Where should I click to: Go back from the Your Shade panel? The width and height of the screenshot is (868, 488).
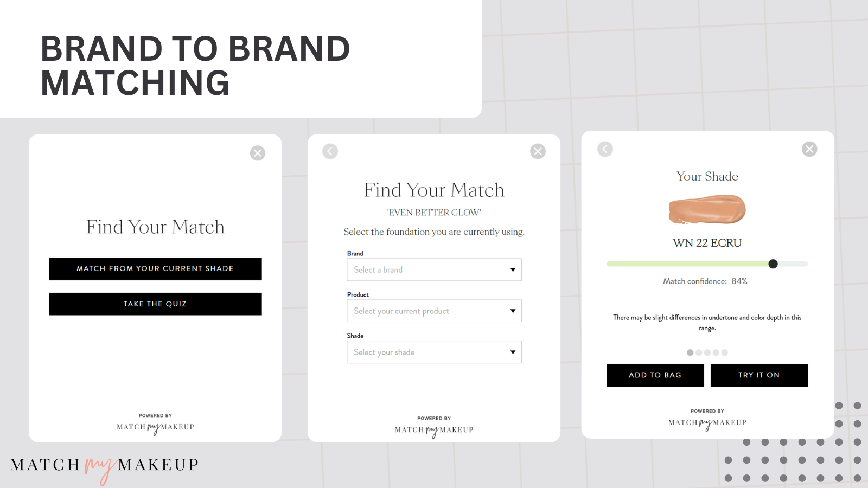coord(605,149)
